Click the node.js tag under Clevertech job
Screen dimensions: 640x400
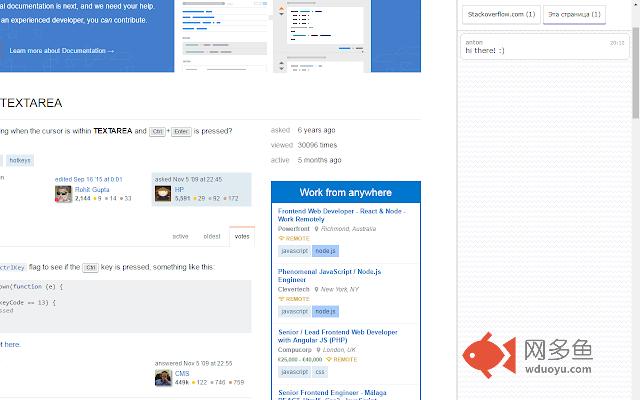tap(325, 311)
